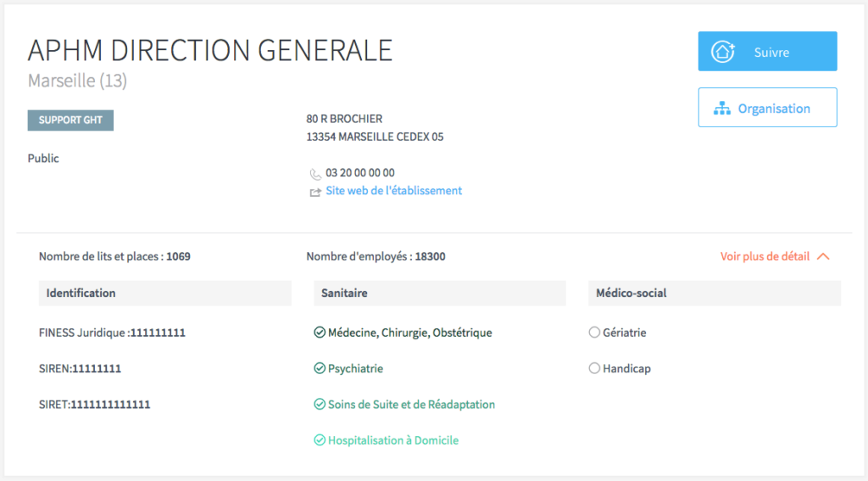Click the Médecine, Chirurgie, Obstétrique check icon
Screen dimensions: 868x481
coord(320,333)
